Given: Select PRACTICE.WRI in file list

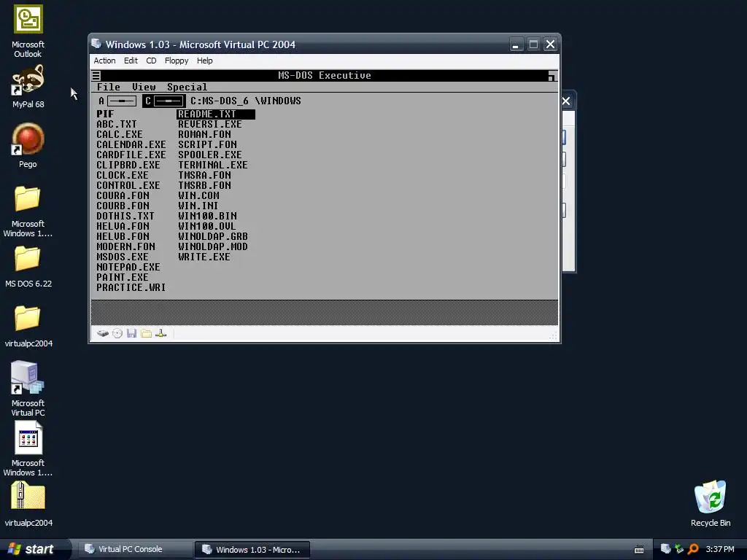Looking at the screenshot, I should point(131,287).
